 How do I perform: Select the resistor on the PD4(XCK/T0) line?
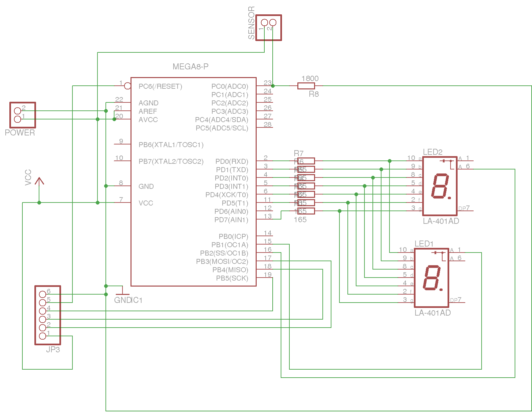click(x=306, y=194)
